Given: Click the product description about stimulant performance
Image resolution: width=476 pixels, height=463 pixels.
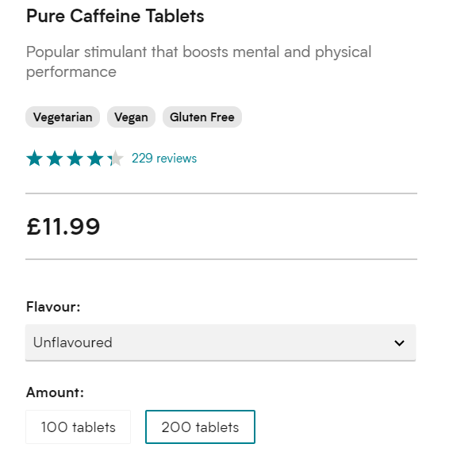Looking at the screenshot, I should pos(198,62).
